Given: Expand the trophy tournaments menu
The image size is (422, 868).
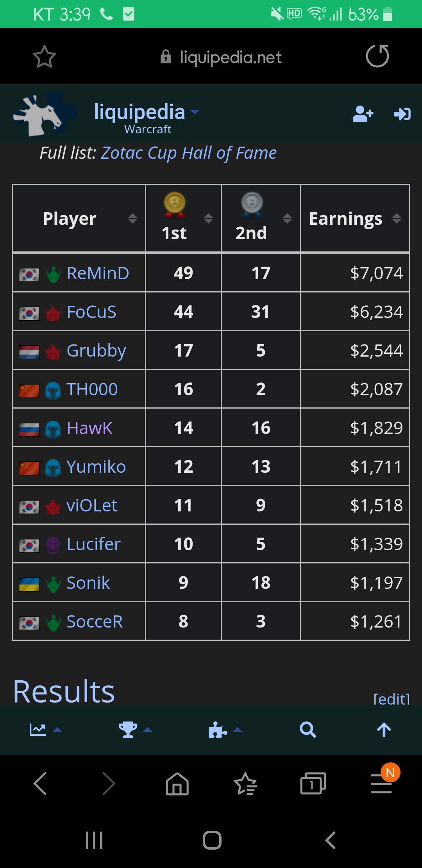Looking at the screenshot, I should [x=135, y=730].
